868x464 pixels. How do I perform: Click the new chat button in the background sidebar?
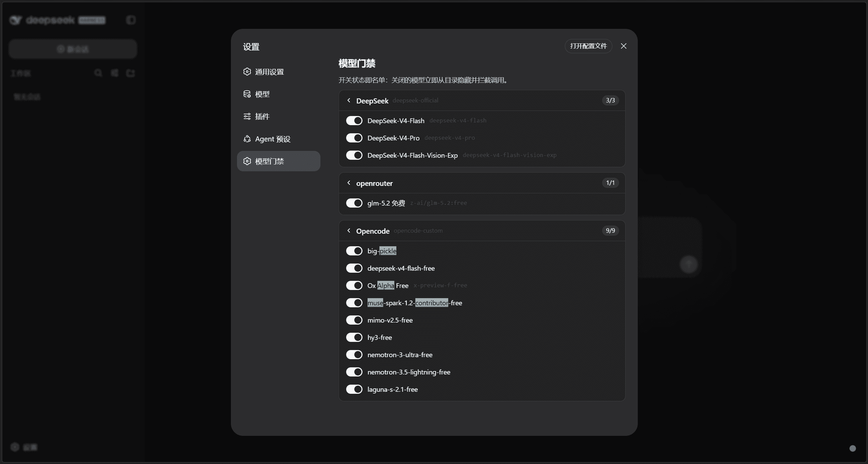click(73, 49)
